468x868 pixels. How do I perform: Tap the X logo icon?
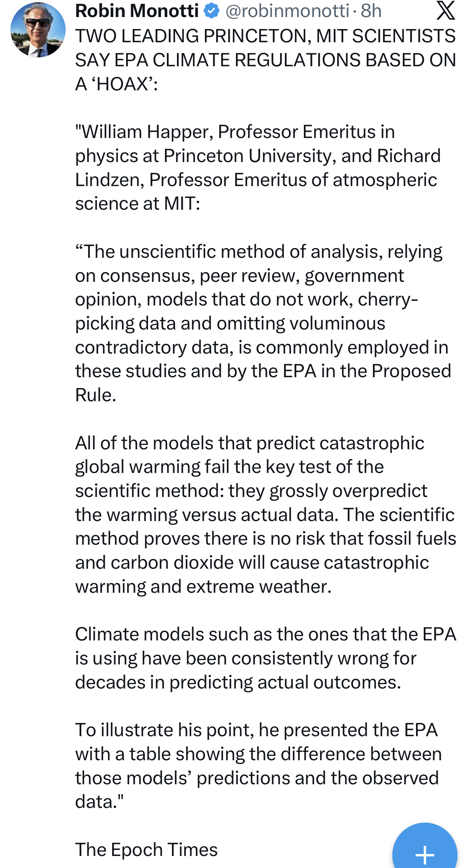(445, 10)
